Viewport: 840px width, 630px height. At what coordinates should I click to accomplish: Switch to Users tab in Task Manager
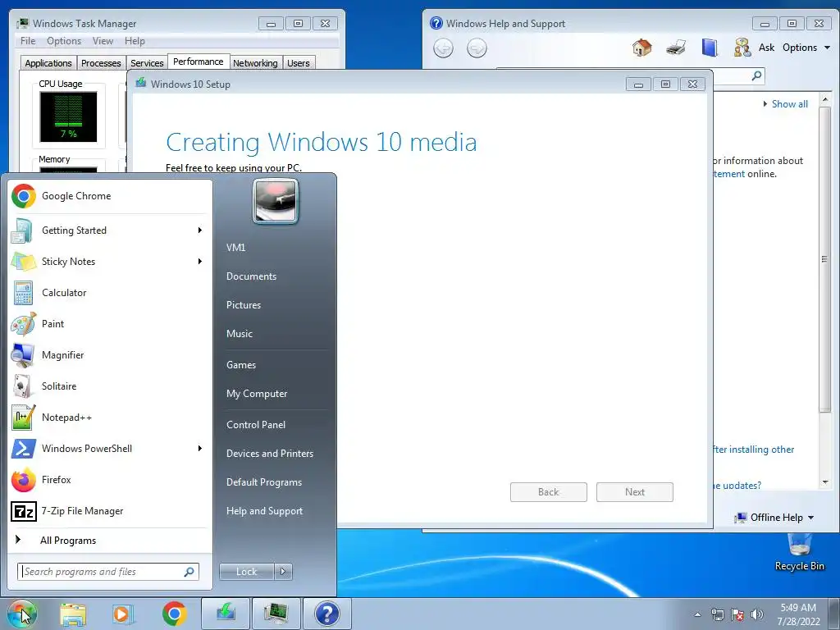tap(299, 63)
